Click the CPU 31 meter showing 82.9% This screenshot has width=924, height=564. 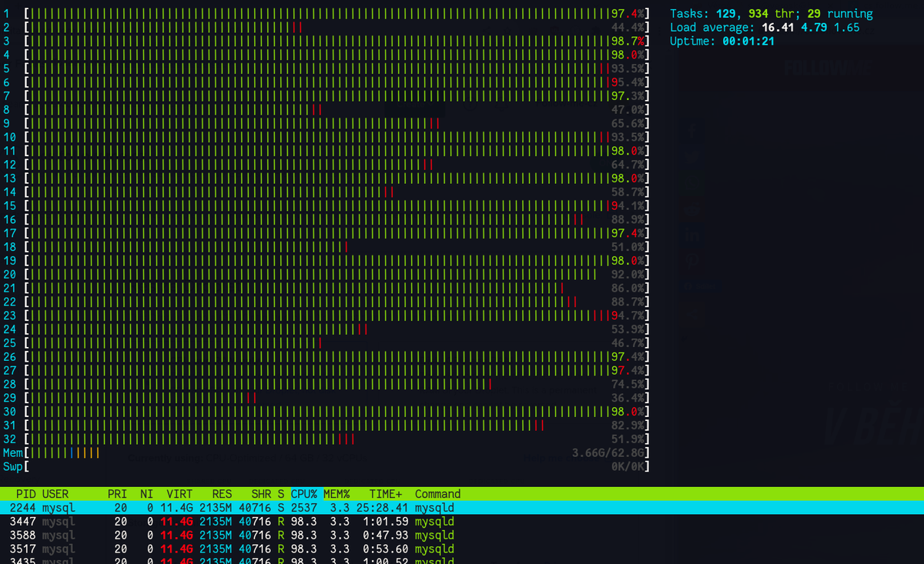click(326, 425)
